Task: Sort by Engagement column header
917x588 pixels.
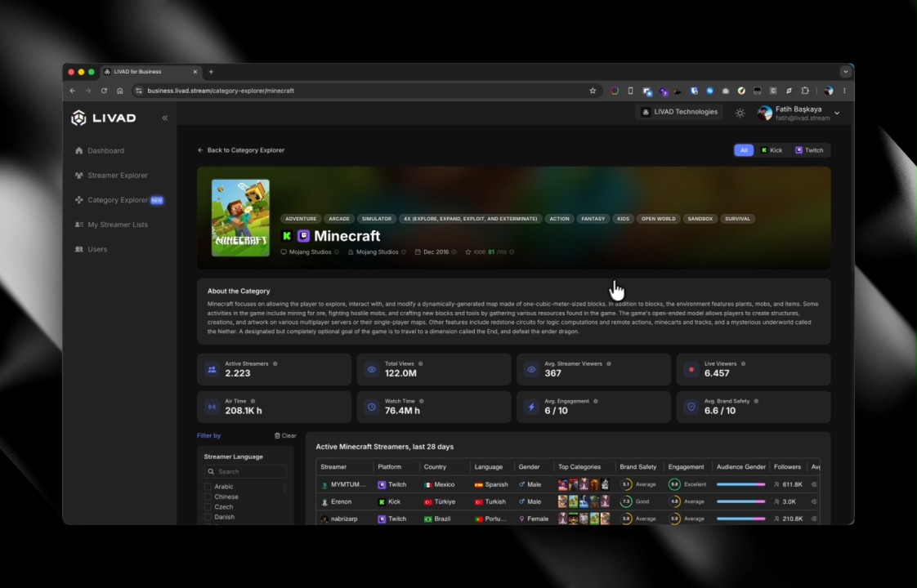Action: click(x=686, y=467)
